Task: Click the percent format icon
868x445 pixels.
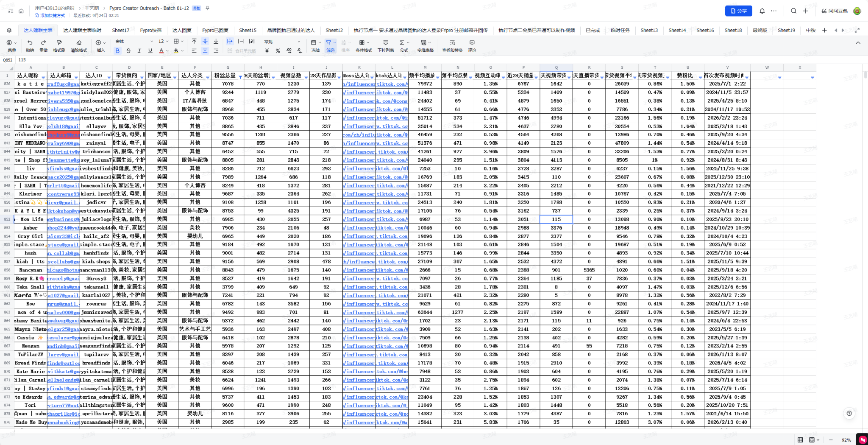Action: click(x=278, y=51)
